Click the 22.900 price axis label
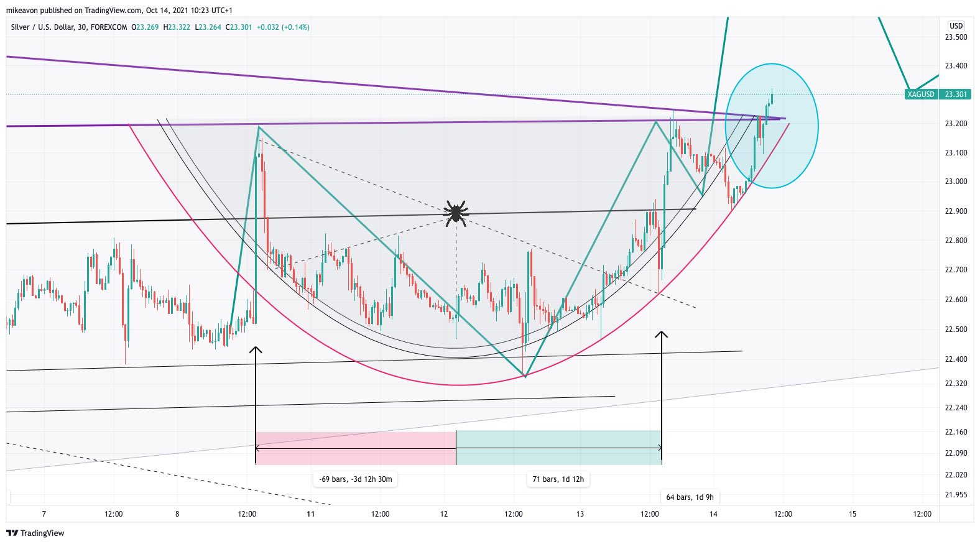 pyautogui.click(x=956, y=211)
